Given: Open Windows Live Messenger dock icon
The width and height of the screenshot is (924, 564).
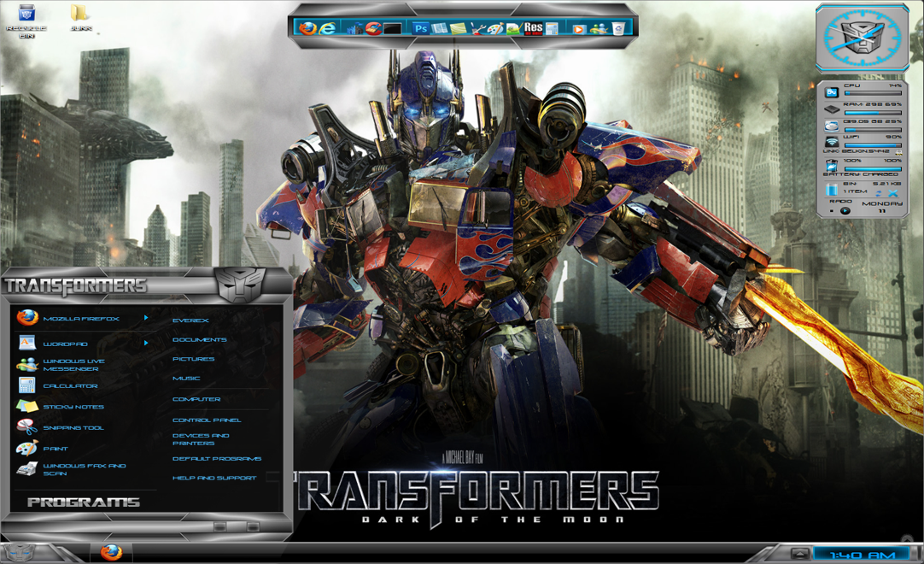Looking at the screenshot, I should pos(599,29).
